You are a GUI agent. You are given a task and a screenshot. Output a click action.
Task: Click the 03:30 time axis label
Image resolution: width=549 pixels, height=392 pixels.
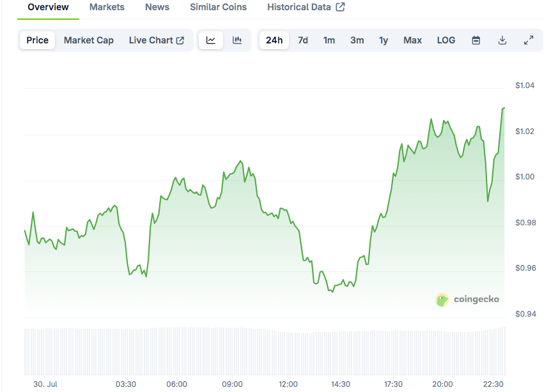tap(126, 384)
